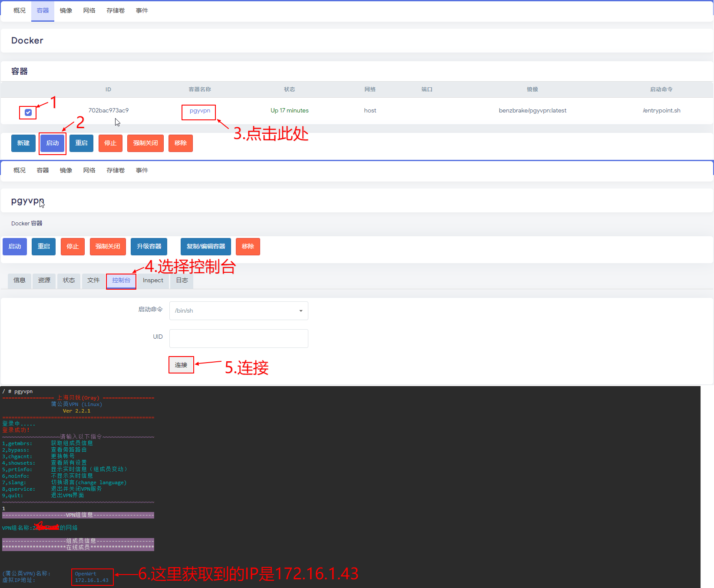Expand the 启动命令 /bin/sh dropdown
The height and width of the screenshot is (588, 714).
239,311
